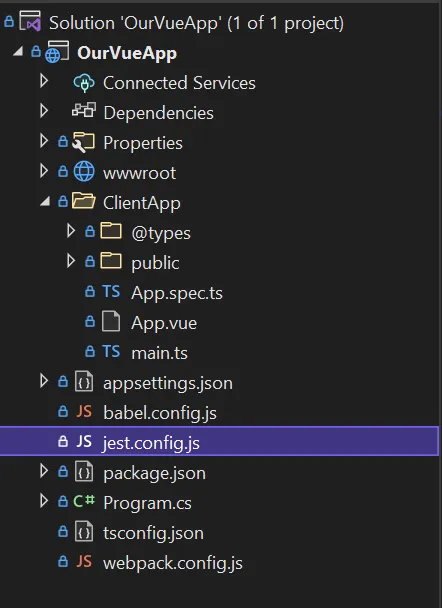Click the JSON braces icon of tsconfig.json
Image resolution: width=442 pixels, height=608 pixels.
pyautogui.click(x=84, y=532)
